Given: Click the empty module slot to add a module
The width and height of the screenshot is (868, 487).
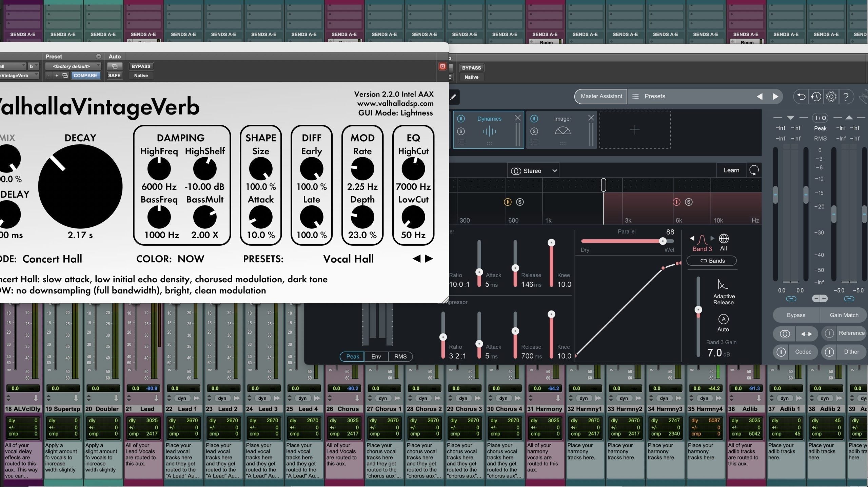Looking at the screenshot, I should (634, 130).
